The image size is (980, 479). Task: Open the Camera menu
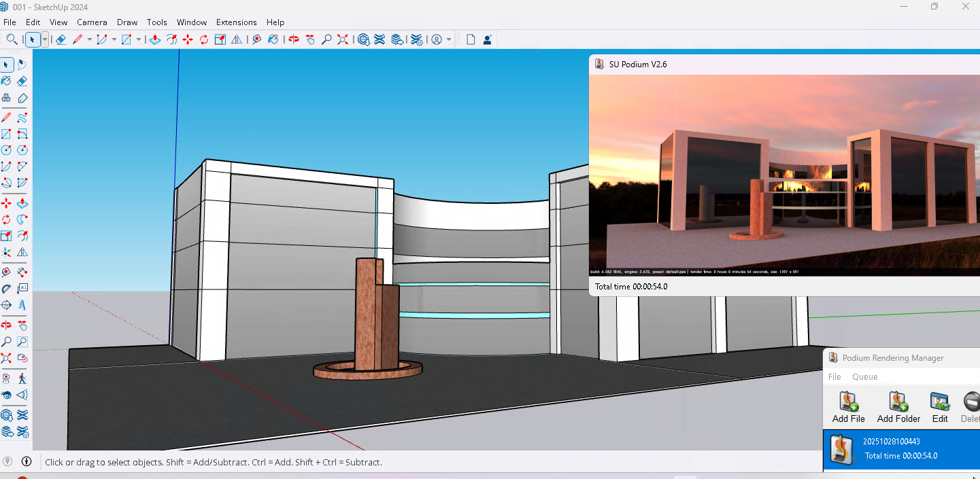[x=92, y=22]
